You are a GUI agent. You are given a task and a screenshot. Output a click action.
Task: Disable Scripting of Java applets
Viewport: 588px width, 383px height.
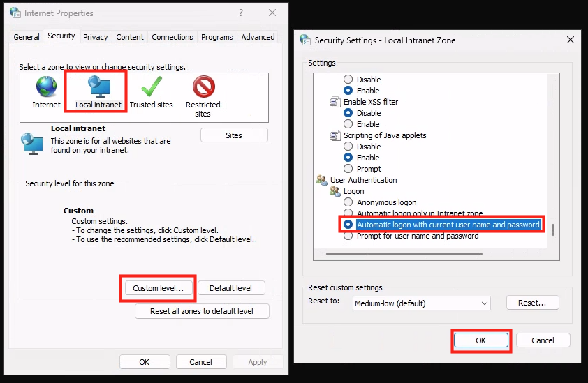[348, 147]
